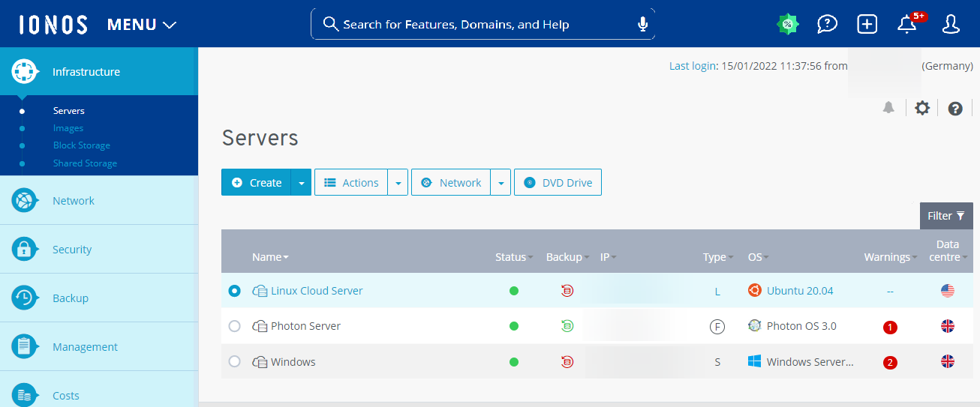Click the notifications bell in top bar
Viewport: 980px width, 407px height.
pos(906,24)
